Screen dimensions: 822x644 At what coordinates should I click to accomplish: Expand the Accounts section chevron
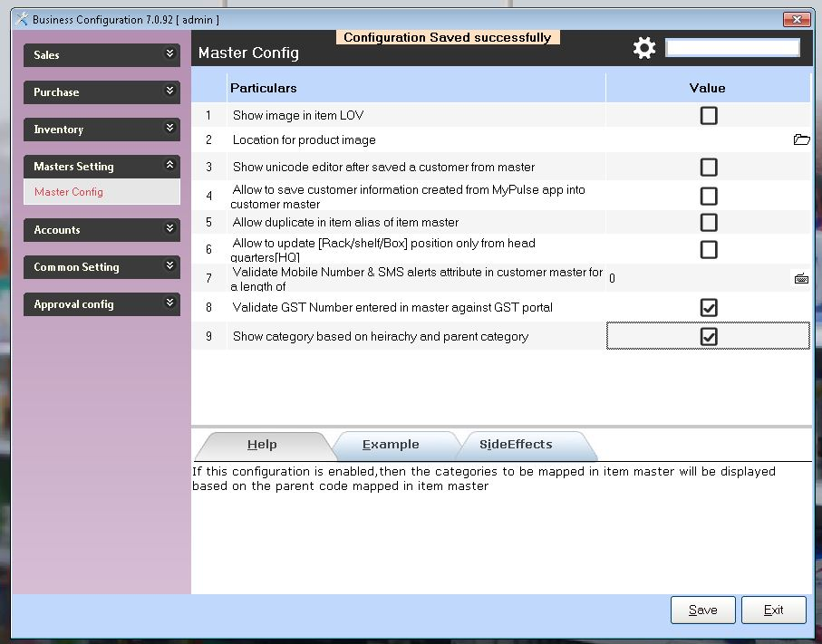[x=169, y=228]
